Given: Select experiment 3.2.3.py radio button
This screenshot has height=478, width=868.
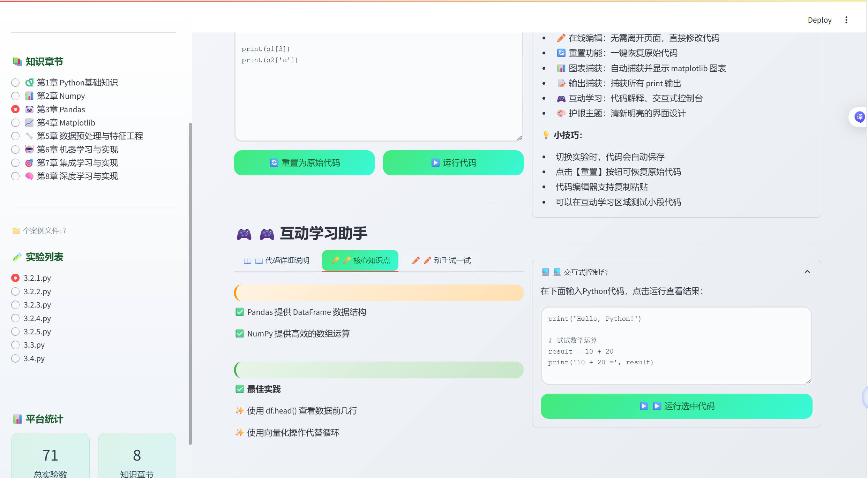Looking at the screenshot, I should coord(15,305).
